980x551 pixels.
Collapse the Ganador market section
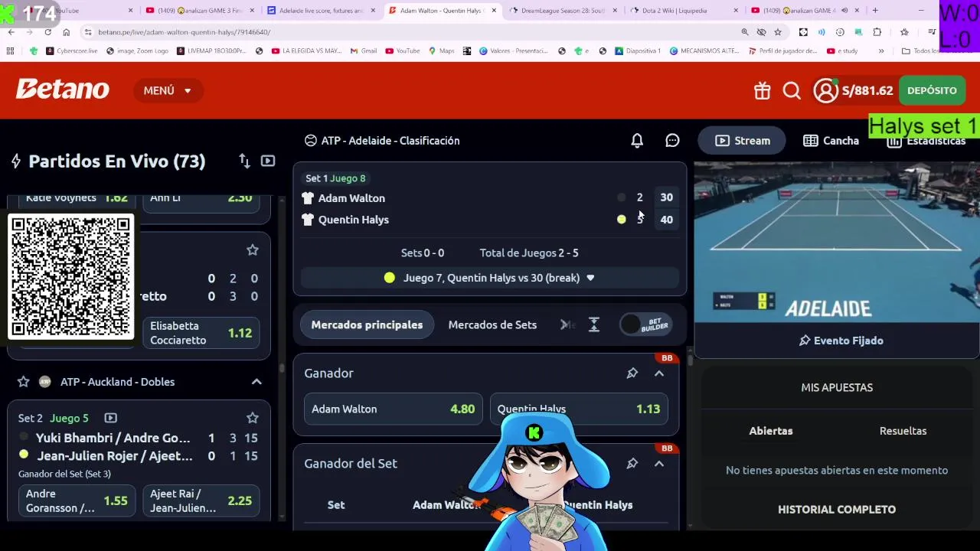(659, 373)
